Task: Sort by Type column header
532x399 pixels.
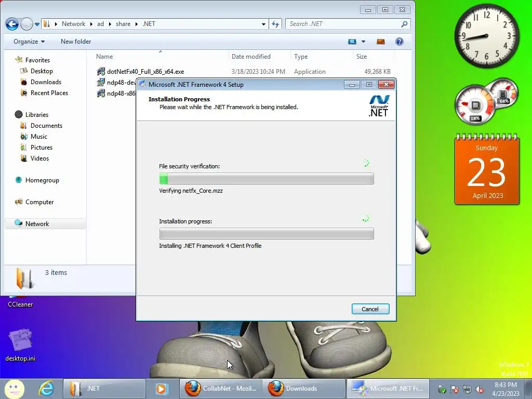Action: click(301, 56)
